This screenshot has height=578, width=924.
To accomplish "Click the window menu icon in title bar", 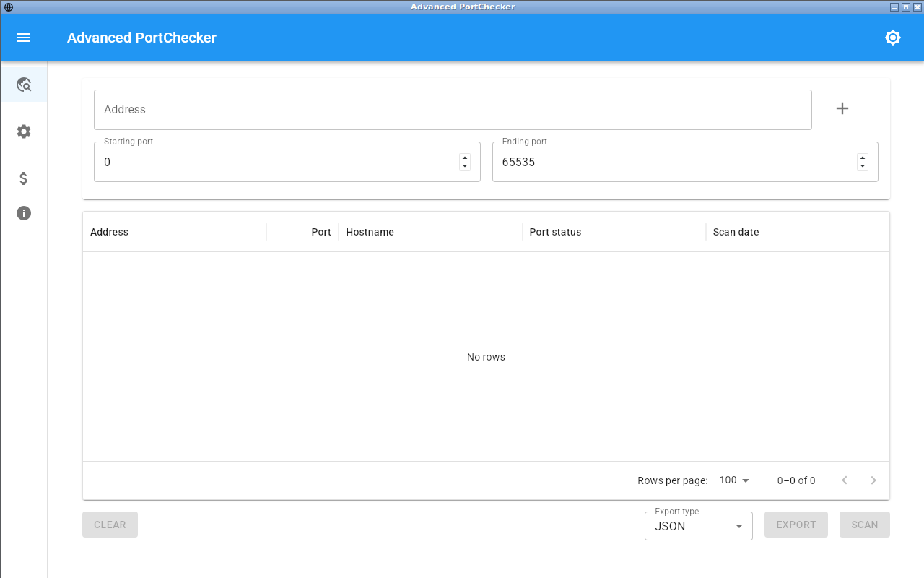I will (9, 7).
